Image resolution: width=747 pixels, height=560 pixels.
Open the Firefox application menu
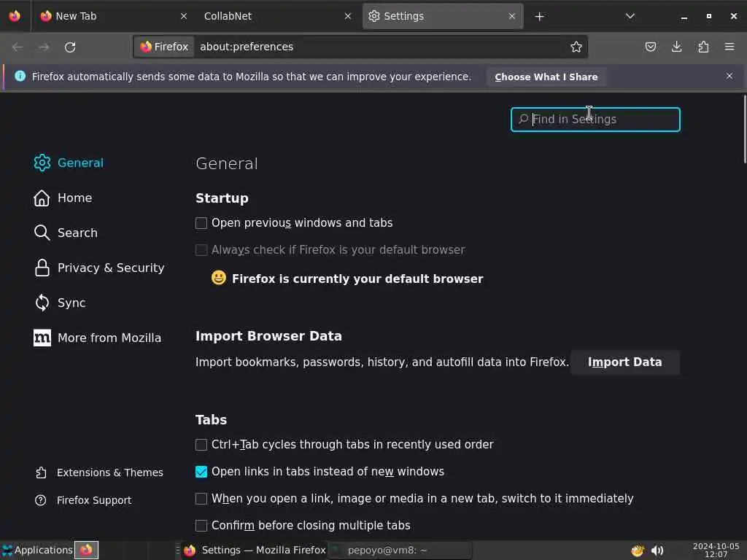(x=729, y=47)
